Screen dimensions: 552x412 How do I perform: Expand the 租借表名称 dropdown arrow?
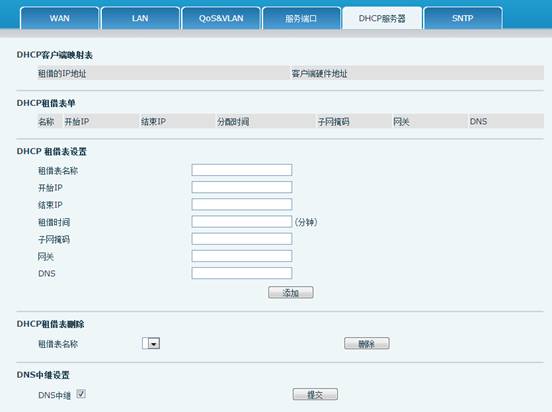(154, 343)
